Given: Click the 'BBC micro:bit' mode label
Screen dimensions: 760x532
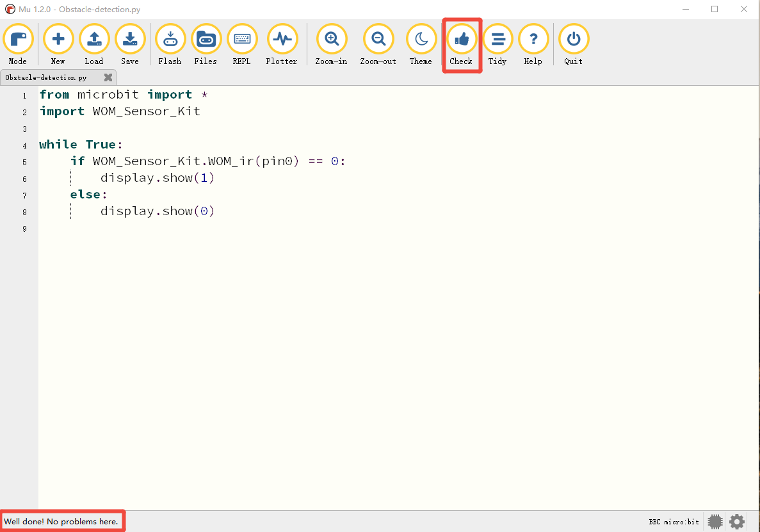Looking at the screenshot, I should [674, 522].
